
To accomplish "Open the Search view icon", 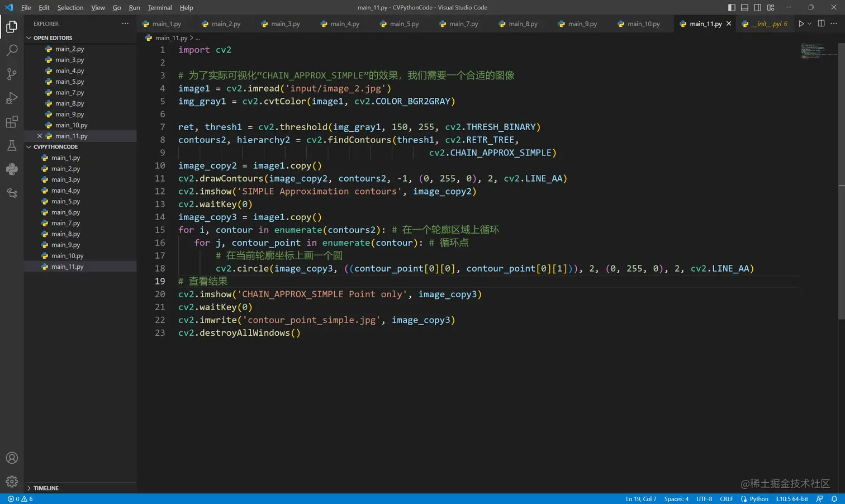I will 12,50.
